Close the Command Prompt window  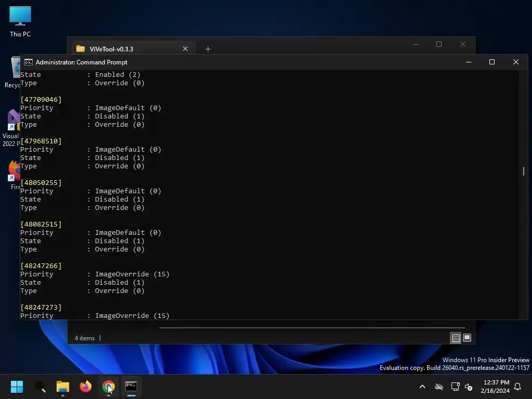516,62
